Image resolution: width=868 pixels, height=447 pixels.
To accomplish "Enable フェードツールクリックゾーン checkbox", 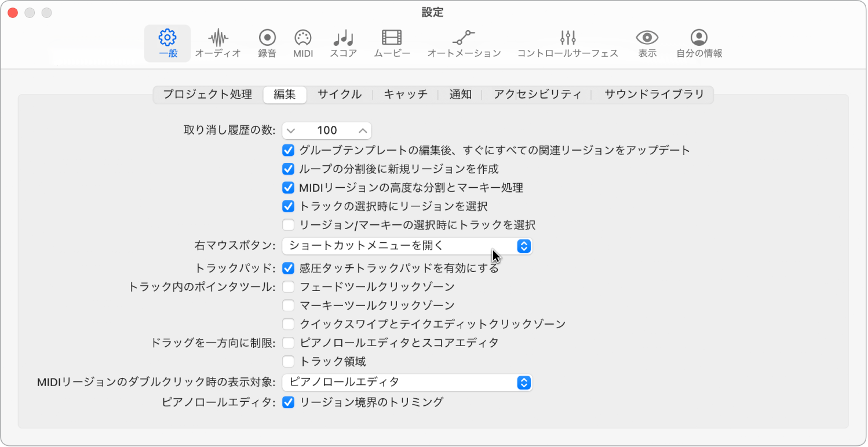I will click(289, 286).
